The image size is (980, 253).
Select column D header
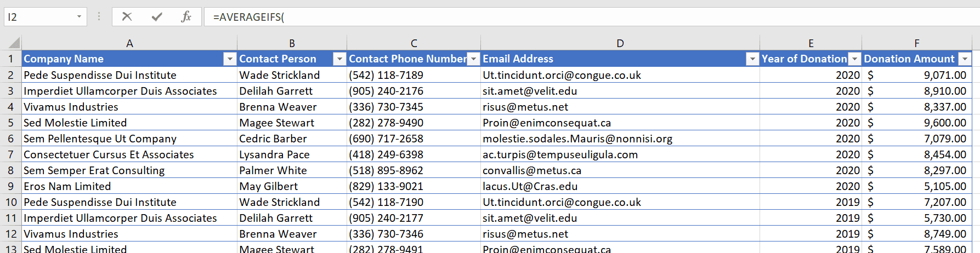click(x=620, y=43)
